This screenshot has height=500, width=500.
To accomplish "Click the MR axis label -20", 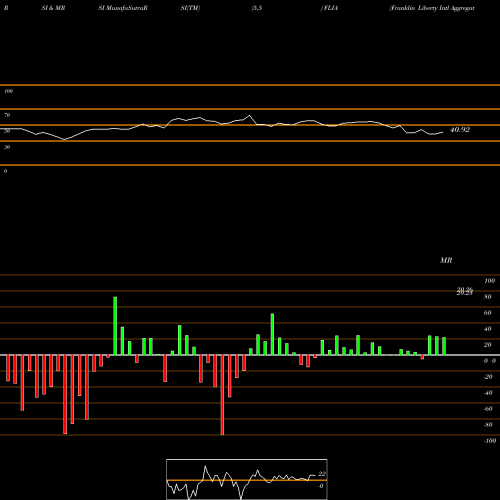I will coord(488,377).
